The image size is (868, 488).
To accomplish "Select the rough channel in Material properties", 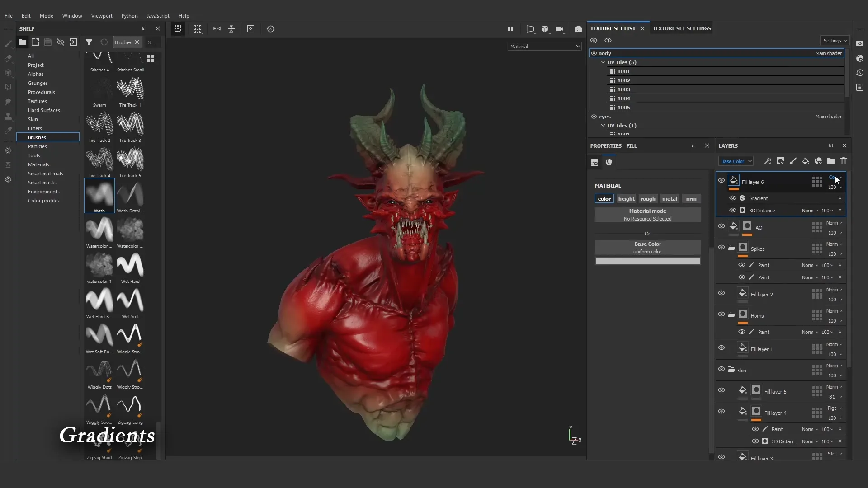I will click(648, 198).
